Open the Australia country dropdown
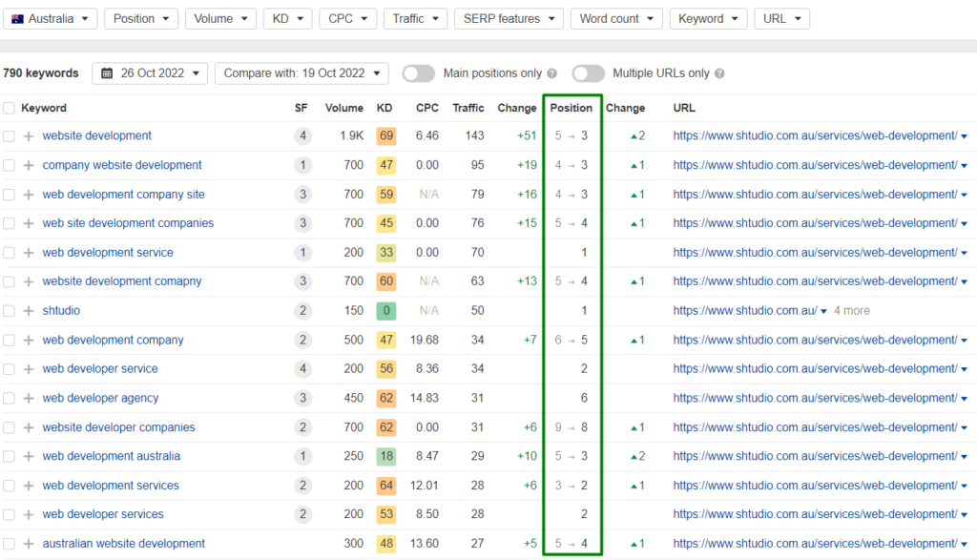 (50, 19)
